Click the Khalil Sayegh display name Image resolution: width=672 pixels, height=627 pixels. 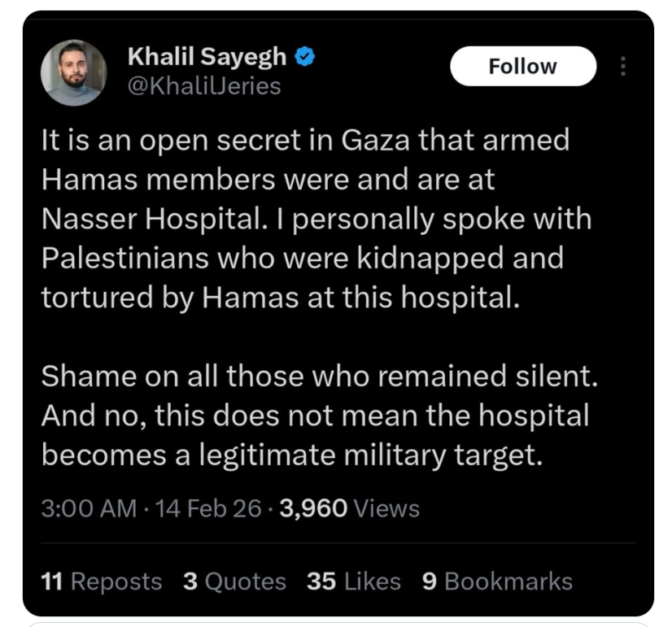coord(207,56)
